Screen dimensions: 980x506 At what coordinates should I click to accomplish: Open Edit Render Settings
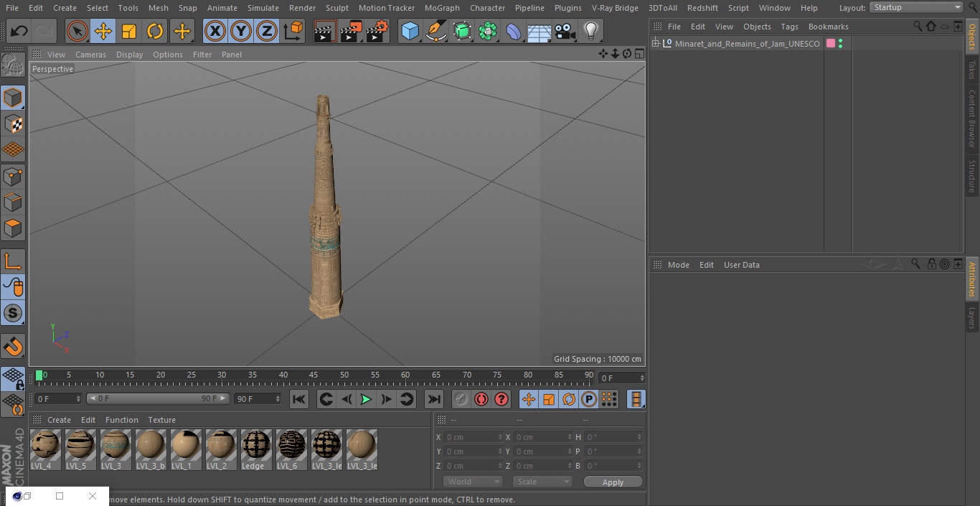pos(377,31)
